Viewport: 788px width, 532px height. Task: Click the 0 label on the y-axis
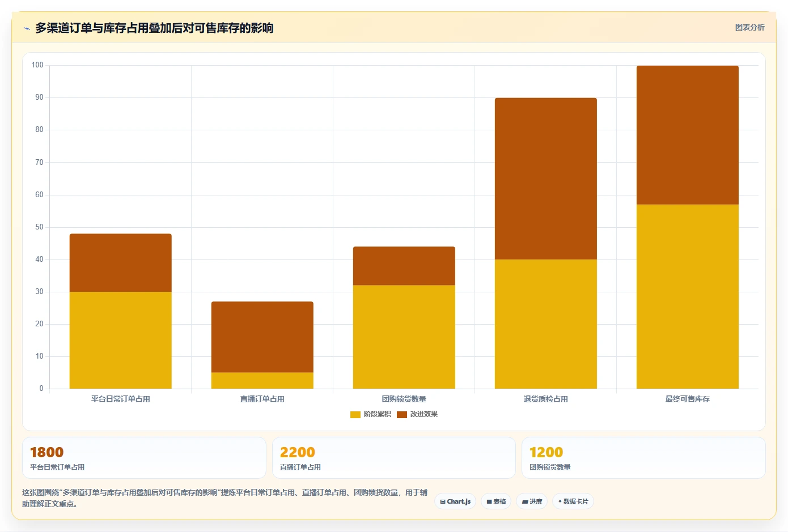[x=41, y=389]
